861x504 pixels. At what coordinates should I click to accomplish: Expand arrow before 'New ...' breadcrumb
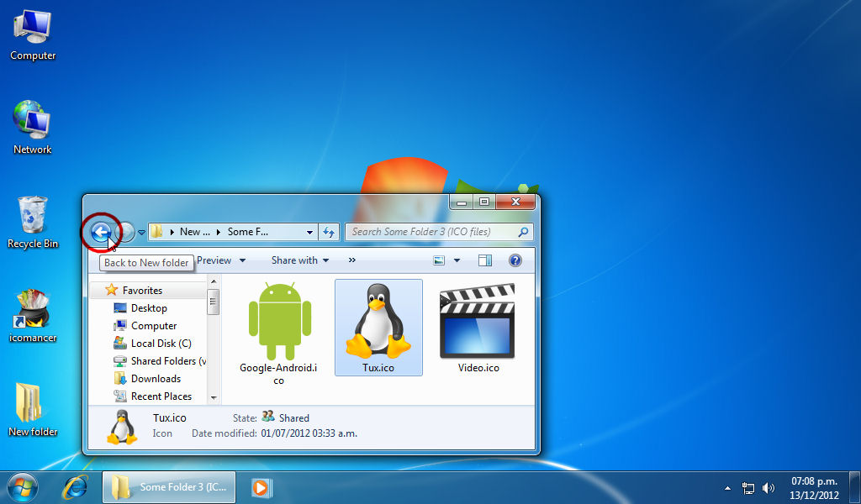tap(172, 232)
